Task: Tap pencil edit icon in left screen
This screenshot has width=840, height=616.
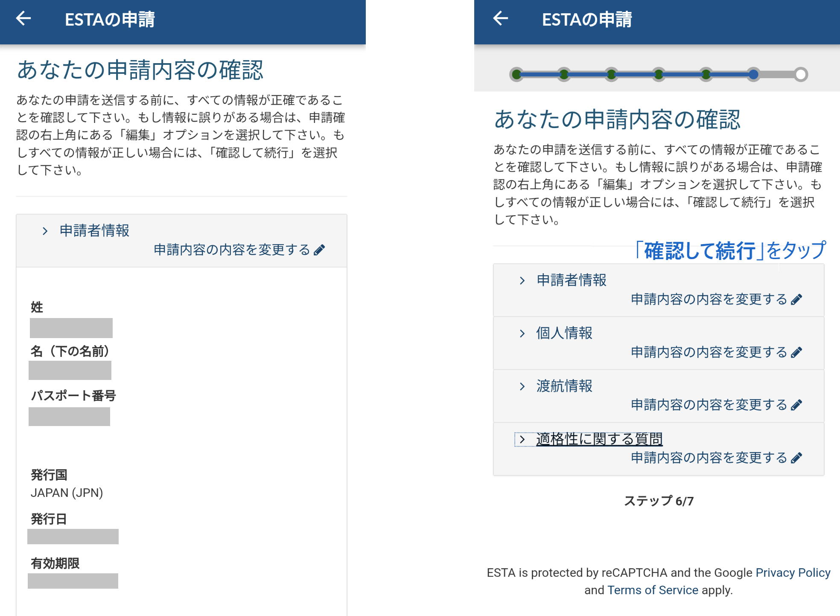Action: click(x=319, y=250)
